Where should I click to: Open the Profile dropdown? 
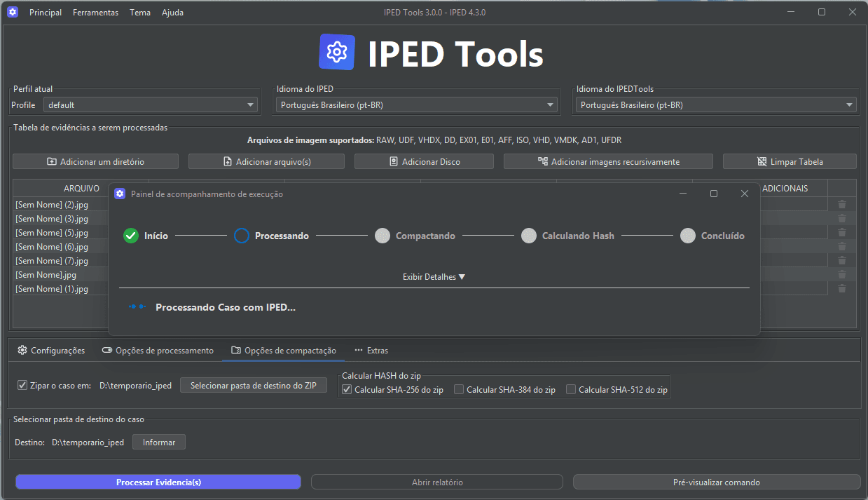click(x=150, y=105)
